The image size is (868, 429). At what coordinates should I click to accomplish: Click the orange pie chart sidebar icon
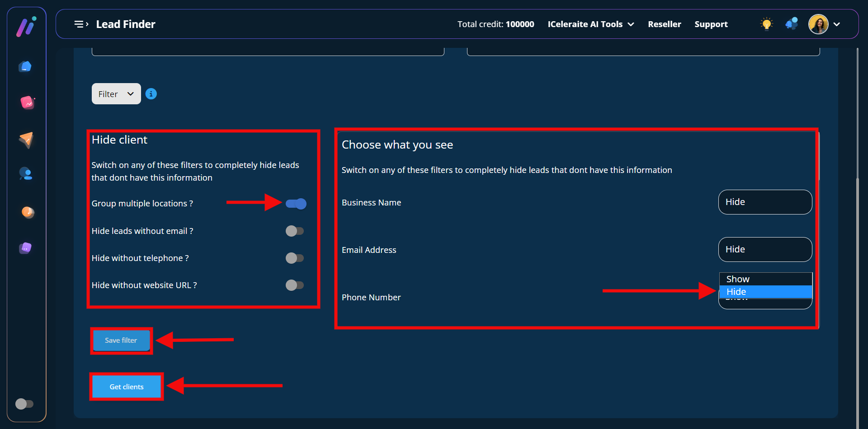click(x=28, y=212)
